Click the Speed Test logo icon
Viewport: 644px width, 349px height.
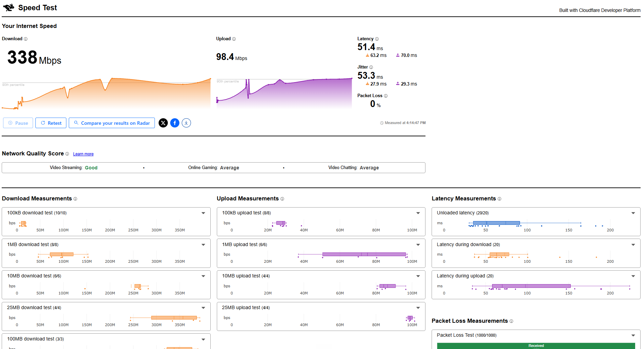point(9,7)
